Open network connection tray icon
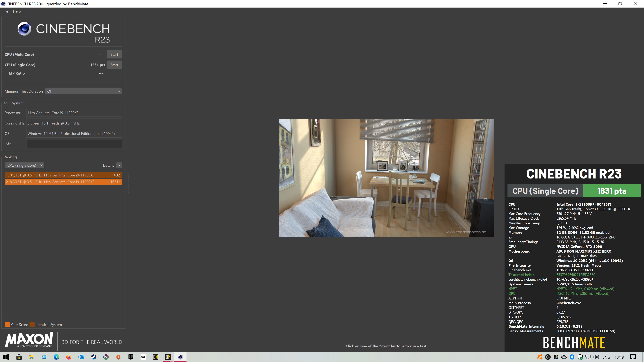 coord(588,357)
